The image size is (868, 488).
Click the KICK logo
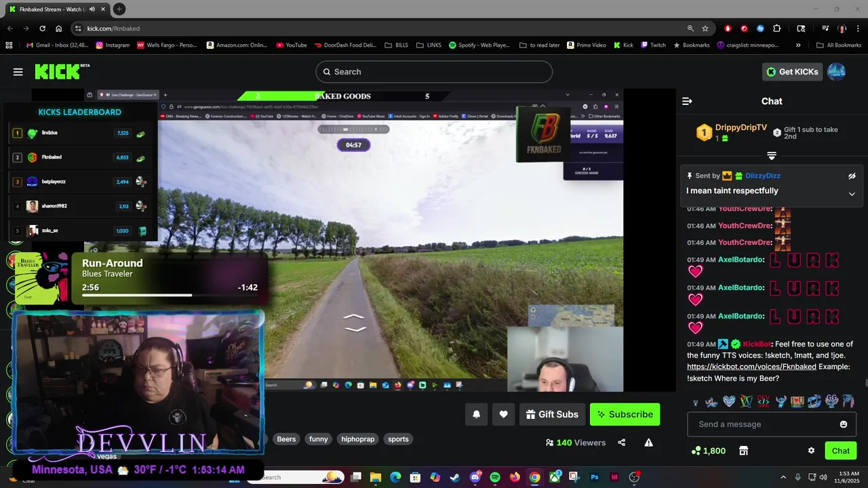click(61, 72)
